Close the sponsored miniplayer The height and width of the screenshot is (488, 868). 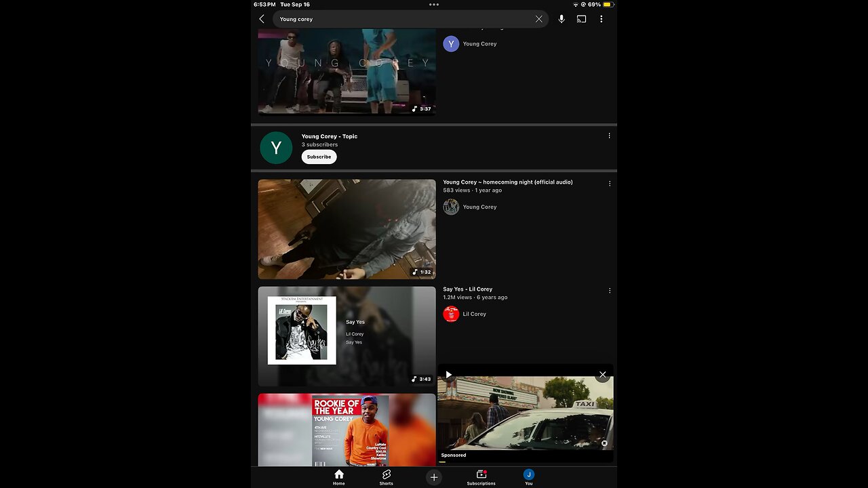pos(602,375)
